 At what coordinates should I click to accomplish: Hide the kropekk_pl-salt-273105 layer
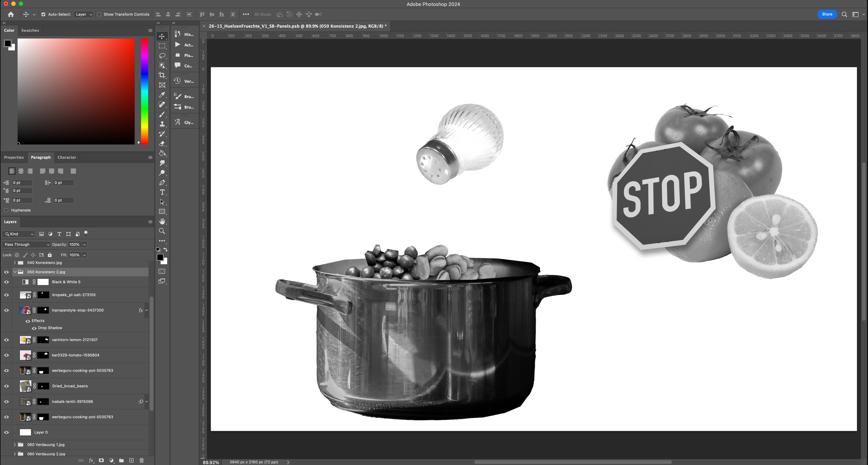tap(6, 295)
